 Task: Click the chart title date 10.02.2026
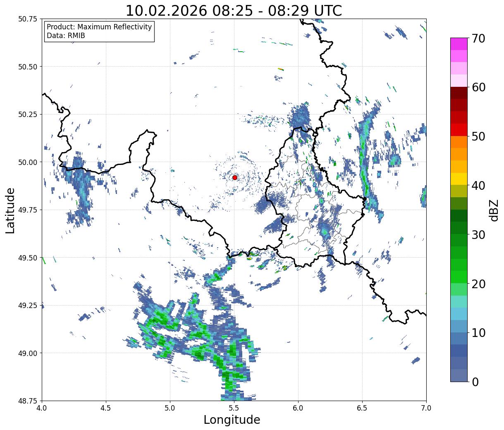166,11
